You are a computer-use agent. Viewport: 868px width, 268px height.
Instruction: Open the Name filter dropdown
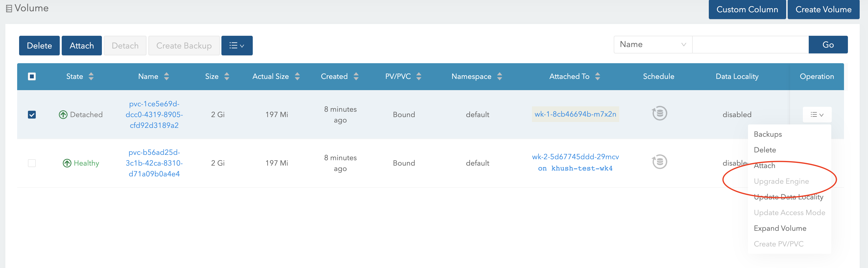point(652,44)
